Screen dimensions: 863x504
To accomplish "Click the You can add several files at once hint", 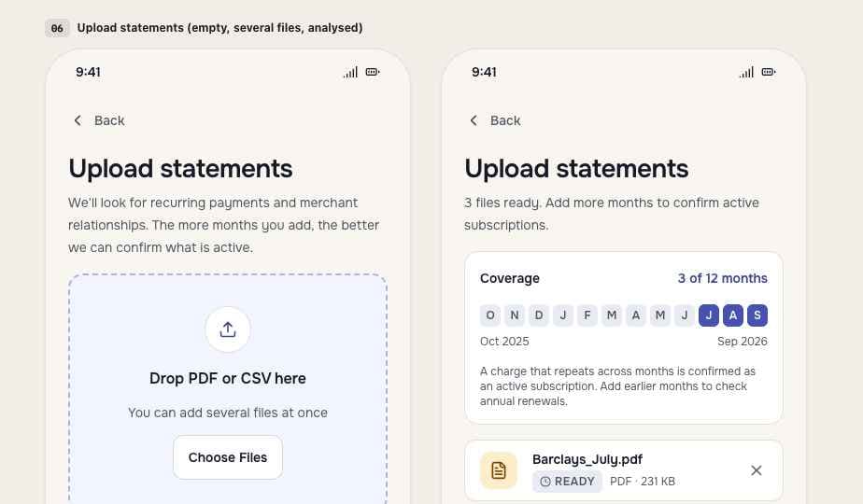I will point(228,413).
